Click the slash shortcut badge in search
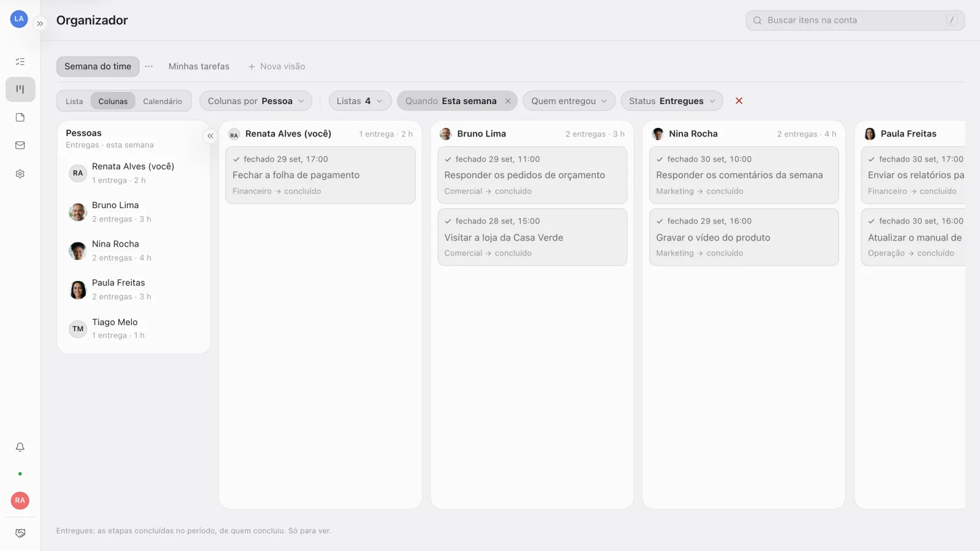This screenshot has height=551, width=980. click(952, 20)
